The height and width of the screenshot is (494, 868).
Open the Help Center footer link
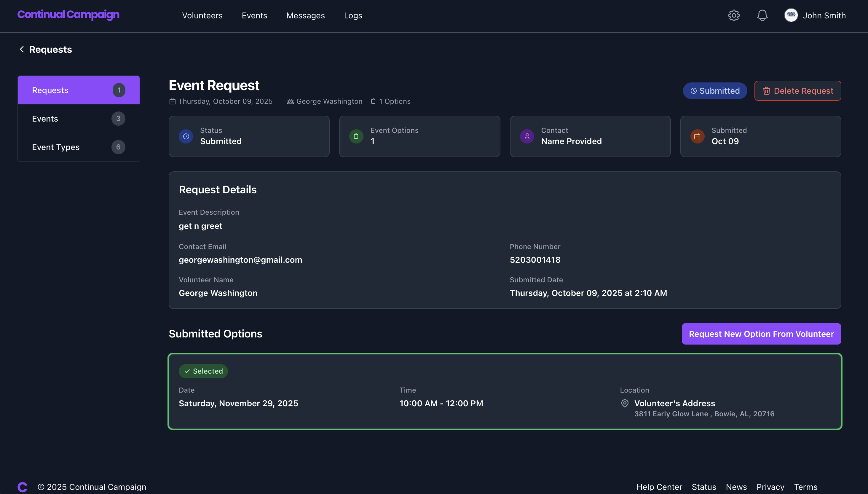659,487
